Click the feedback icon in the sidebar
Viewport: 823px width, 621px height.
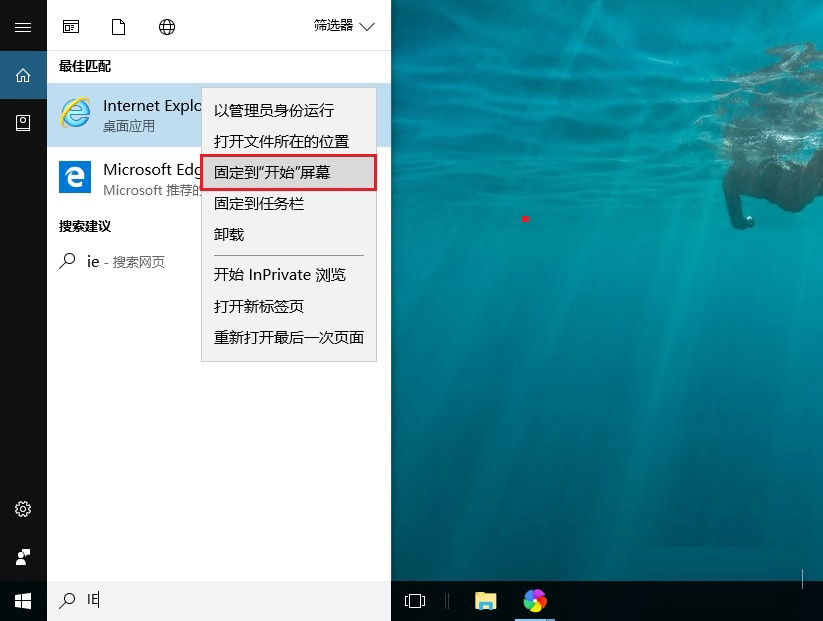tap(22, 557)
